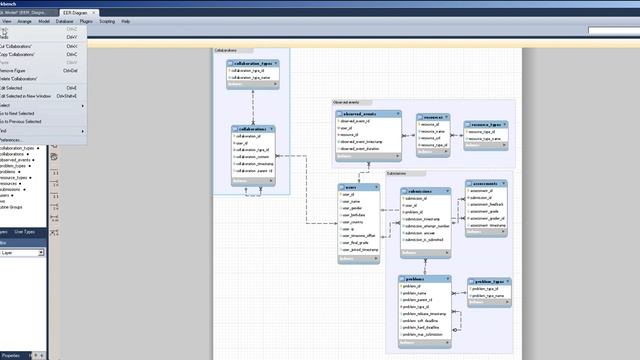Screen dimensions: 640x360
Task: Open the Scripting menu
Action: tap(107, 21)
